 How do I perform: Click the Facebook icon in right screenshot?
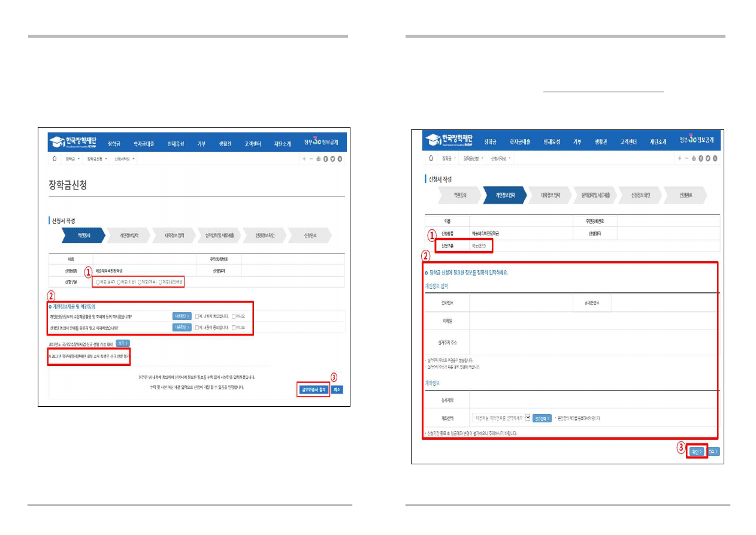point(700,158)
